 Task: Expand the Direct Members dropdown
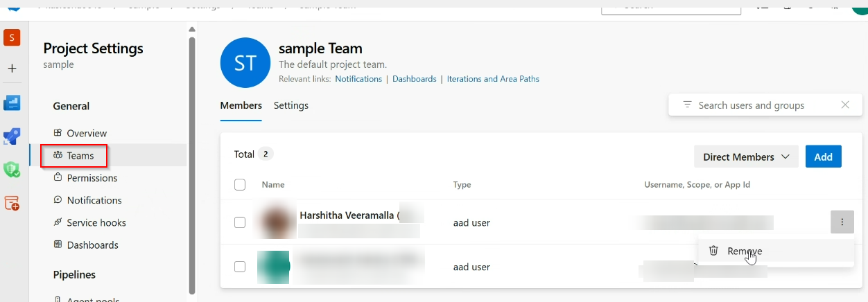(x=746, y=157)
